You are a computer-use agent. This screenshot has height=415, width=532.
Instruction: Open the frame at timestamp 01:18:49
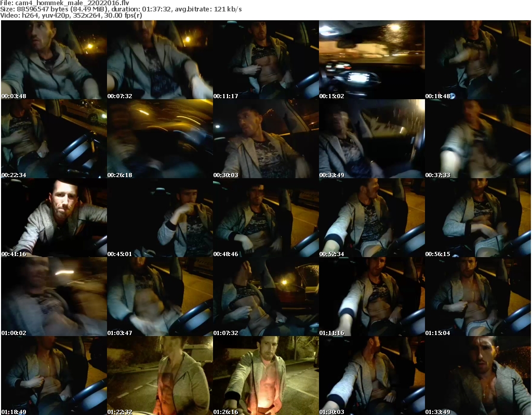click(54, 376)
